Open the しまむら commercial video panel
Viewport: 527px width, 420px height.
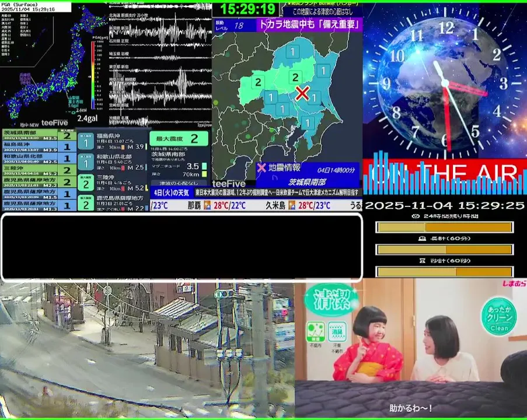411,348
